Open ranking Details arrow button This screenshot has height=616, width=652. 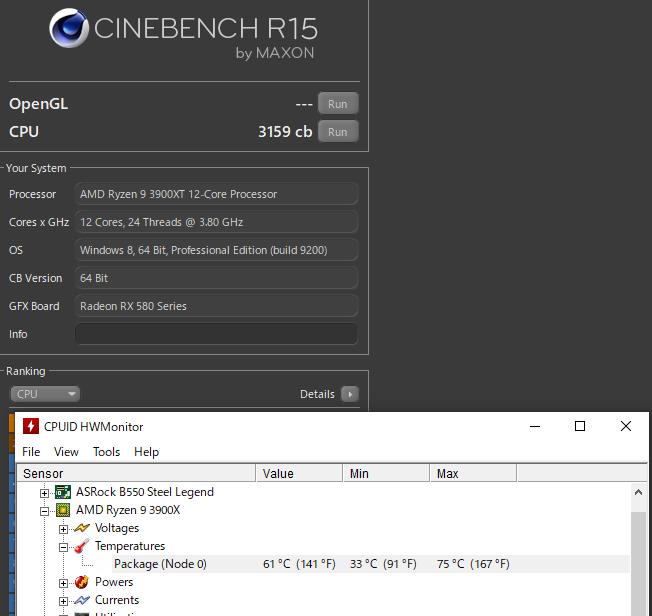[350, 394]
